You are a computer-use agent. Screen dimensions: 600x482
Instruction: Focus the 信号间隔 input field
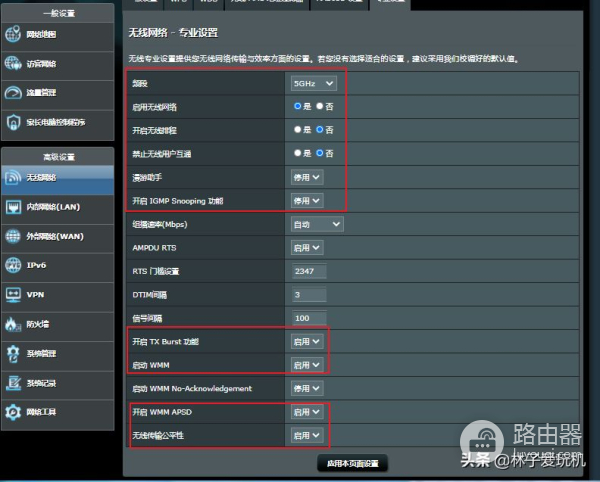click(x=315, y=318)
